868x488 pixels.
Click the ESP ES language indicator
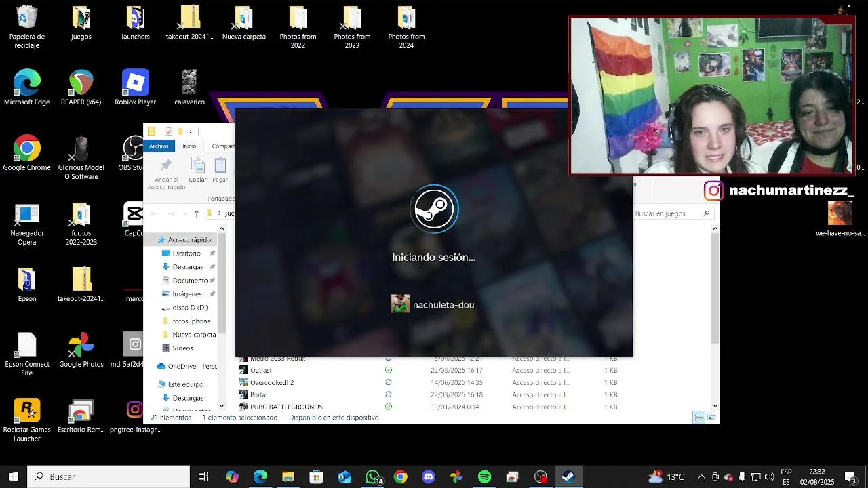click(x=786, y=476)
